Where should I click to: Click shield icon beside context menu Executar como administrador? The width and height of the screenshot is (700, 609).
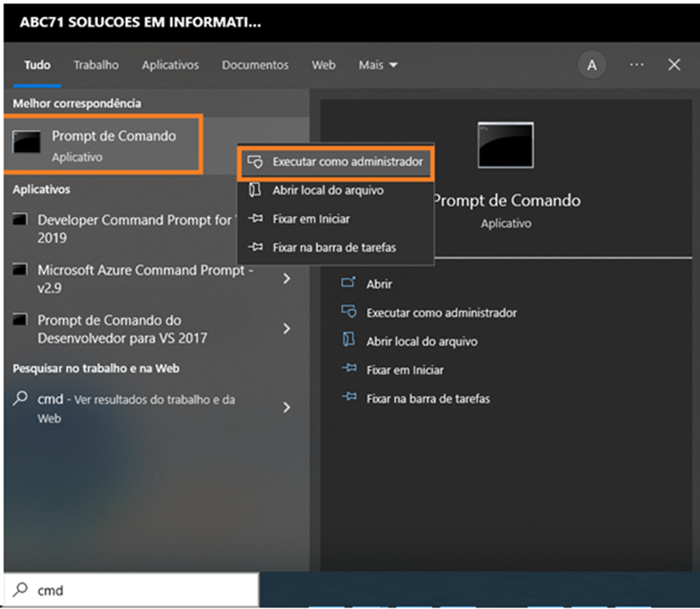255,161
